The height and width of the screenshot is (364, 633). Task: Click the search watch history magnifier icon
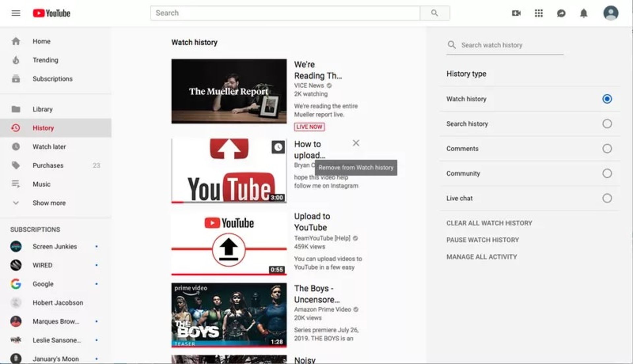click(x=452, y=45)
